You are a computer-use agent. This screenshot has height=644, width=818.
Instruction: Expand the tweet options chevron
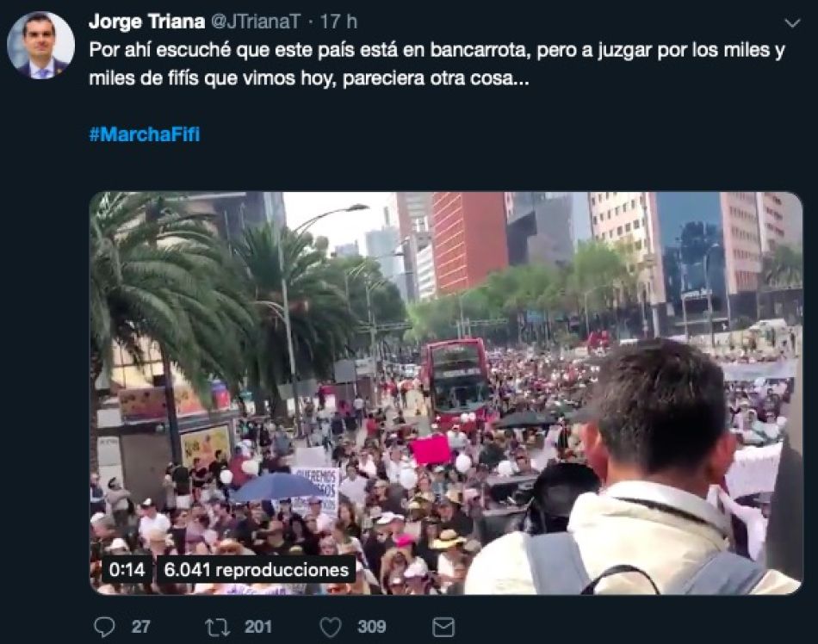tap(792, 23)
